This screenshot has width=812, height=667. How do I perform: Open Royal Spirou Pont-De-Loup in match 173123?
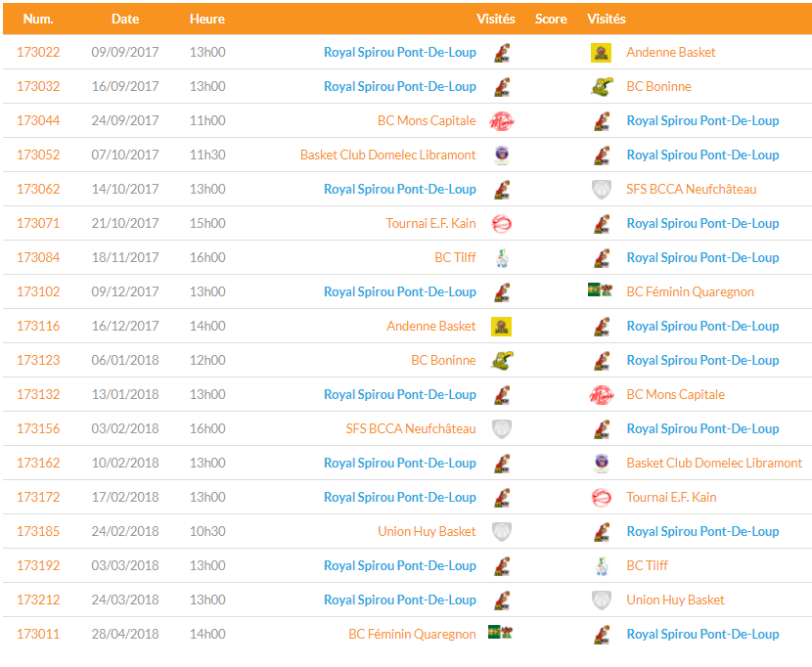[x=702, y=360]
